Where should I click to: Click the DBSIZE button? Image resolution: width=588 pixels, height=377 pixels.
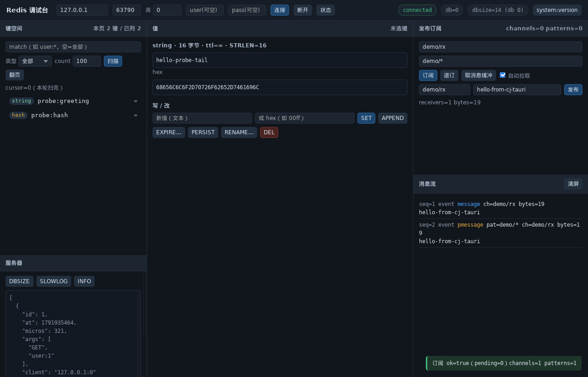pos(19,281)
